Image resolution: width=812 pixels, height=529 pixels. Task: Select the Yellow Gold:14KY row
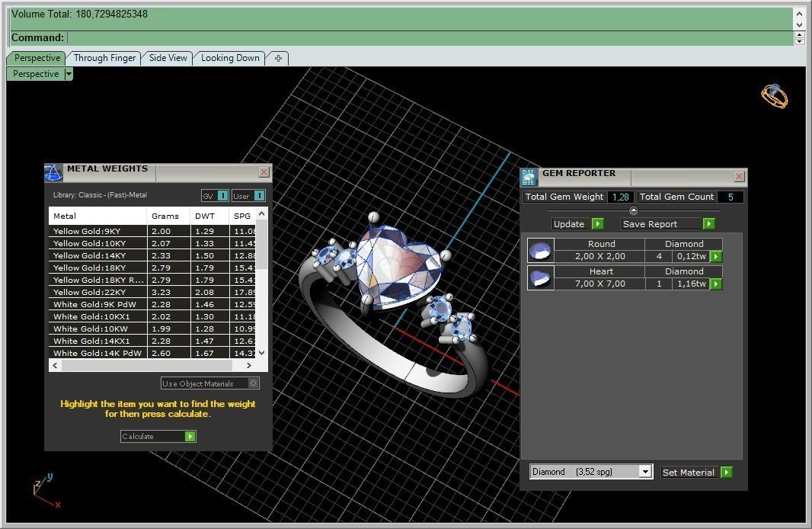click(x=152, y=255)
